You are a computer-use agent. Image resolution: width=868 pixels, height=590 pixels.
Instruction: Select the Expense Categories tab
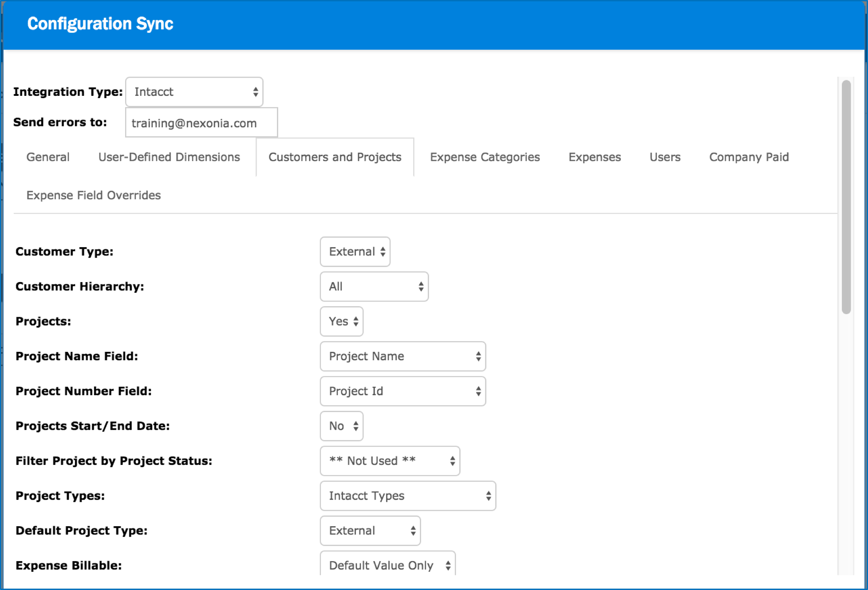point(485,157)
